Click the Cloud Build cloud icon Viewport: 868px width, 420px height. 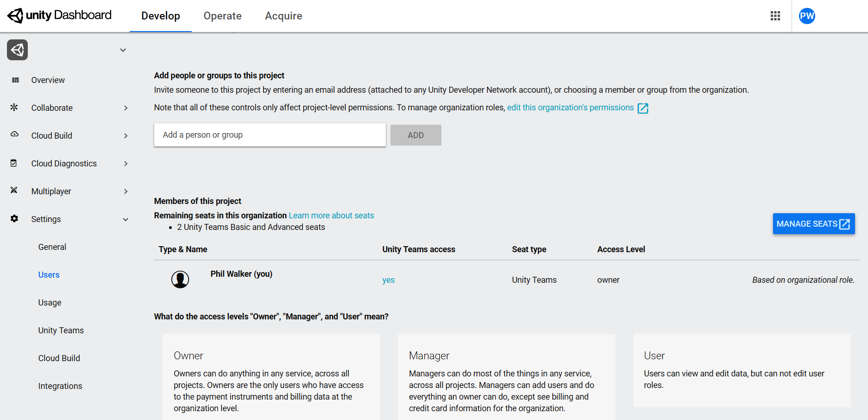(14, 134)
